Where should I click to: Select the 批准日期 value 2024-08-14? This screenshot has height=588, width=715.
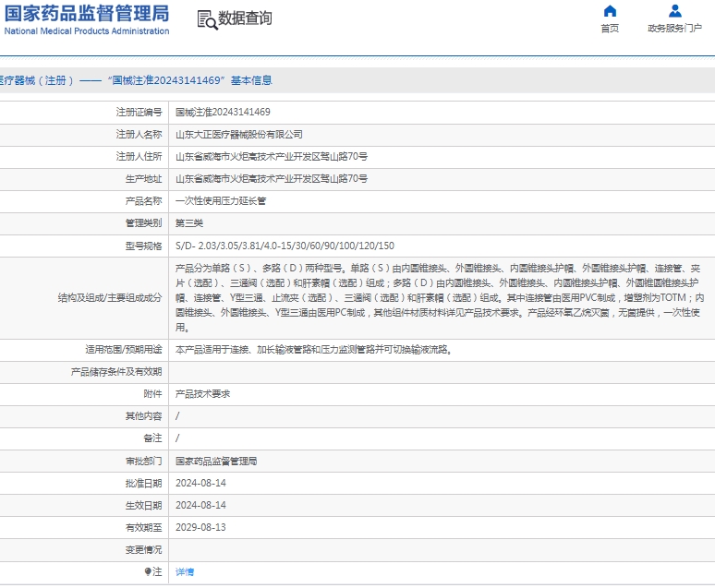[x=200, y=483]
